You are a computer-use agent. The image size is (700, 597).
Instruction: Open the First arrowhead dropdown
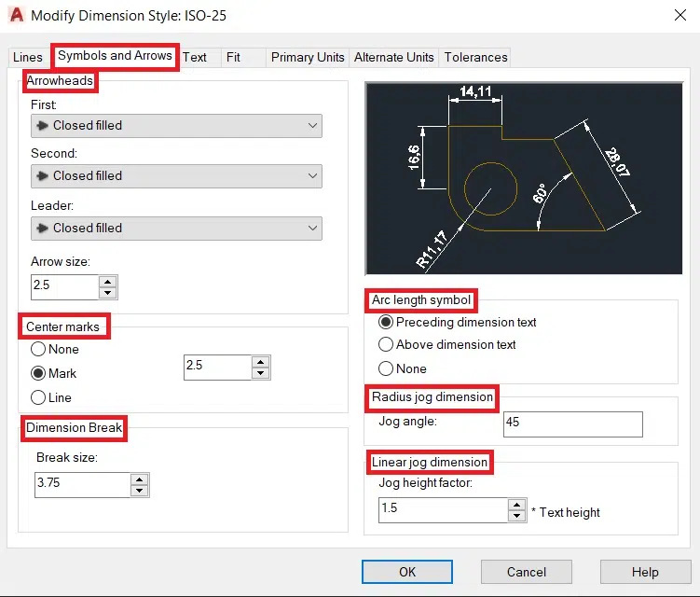click(176, 126)
